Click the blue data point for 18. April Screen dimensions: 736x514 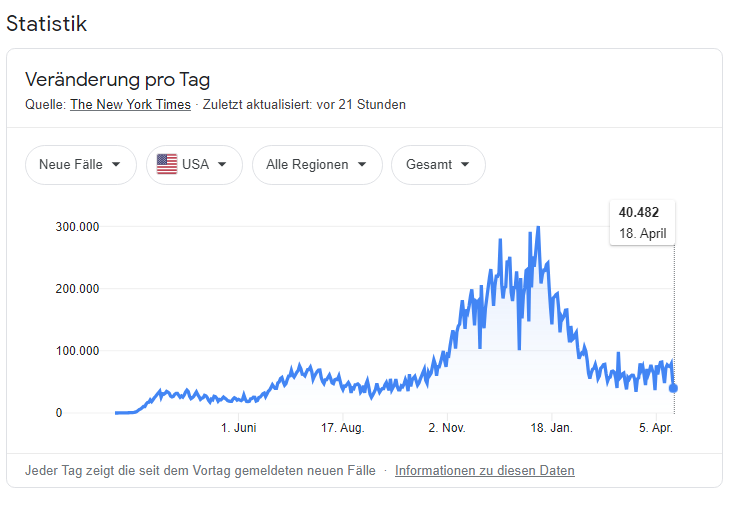pos(674,388)
